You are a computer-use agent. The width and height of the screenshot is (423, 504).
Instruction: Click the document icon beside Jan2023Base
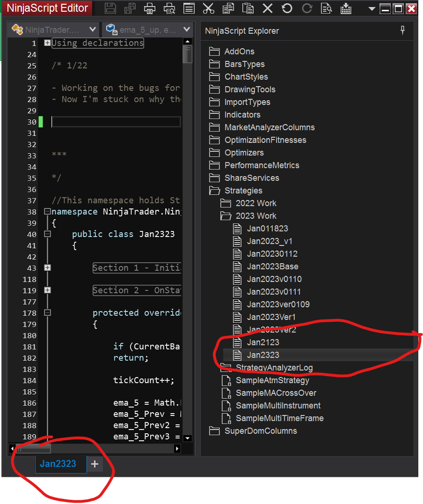237,267
